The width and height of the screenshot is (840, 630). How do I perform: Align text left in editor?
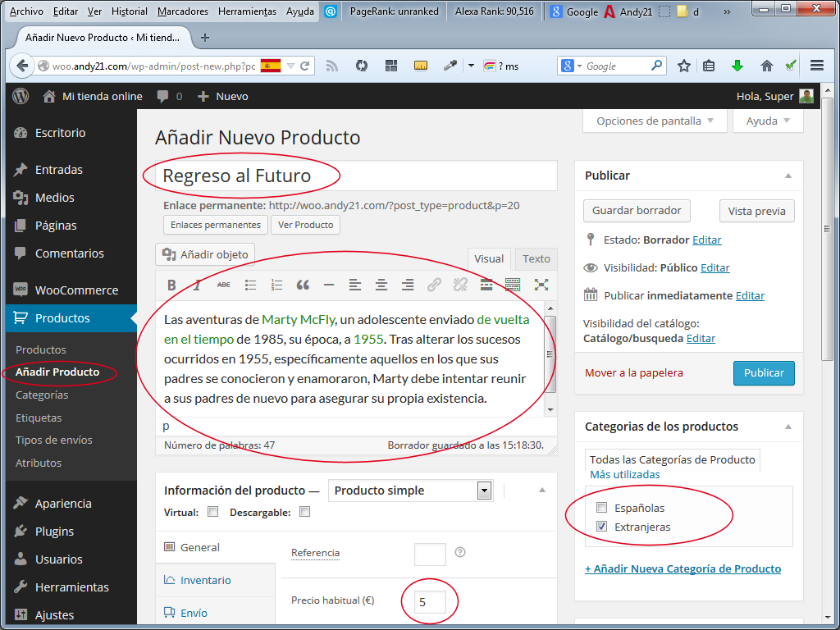[354, 285]
